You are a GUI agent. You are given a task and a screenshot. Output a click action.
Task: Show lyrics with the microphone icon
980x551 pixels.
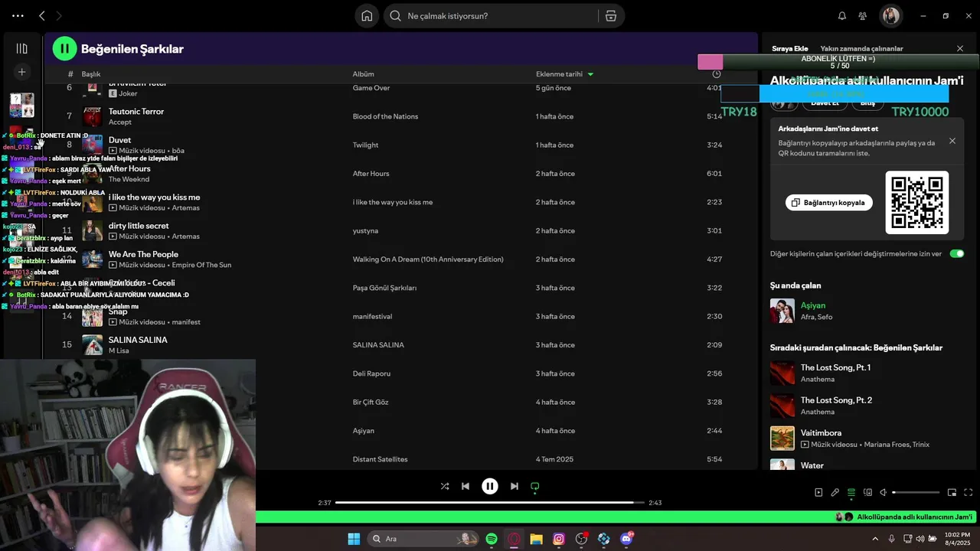[835, 493]
